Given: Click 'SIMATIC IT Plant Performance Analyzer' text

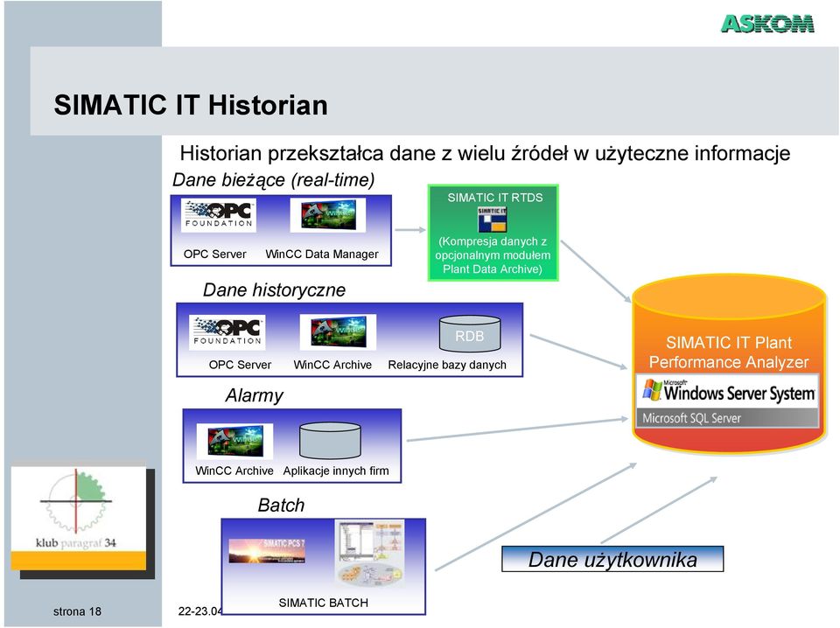Looking at the screenshot, I should [x=729, y=352].
